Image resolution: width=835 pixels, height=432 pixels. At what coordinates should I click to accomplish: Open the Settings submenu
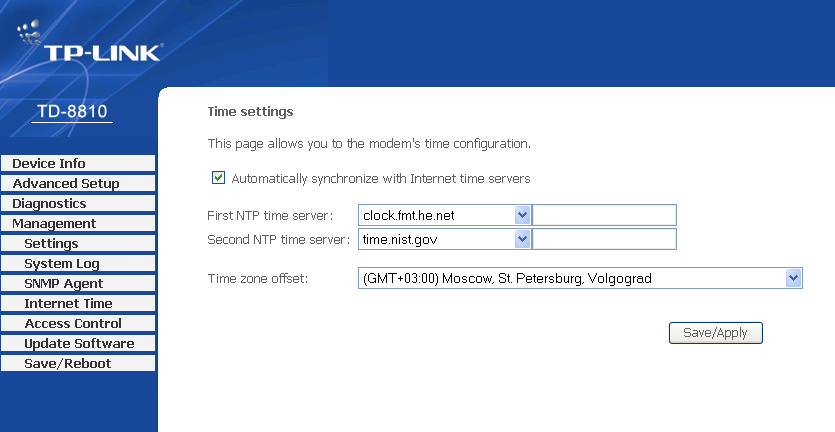point(51,244)
